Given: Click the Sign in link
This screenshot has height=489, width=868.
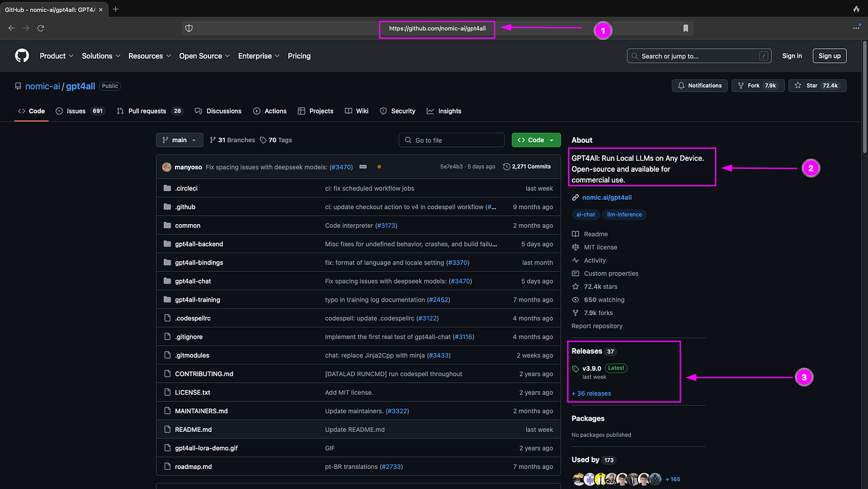Looking at the screenshot, I should [792, 56].
